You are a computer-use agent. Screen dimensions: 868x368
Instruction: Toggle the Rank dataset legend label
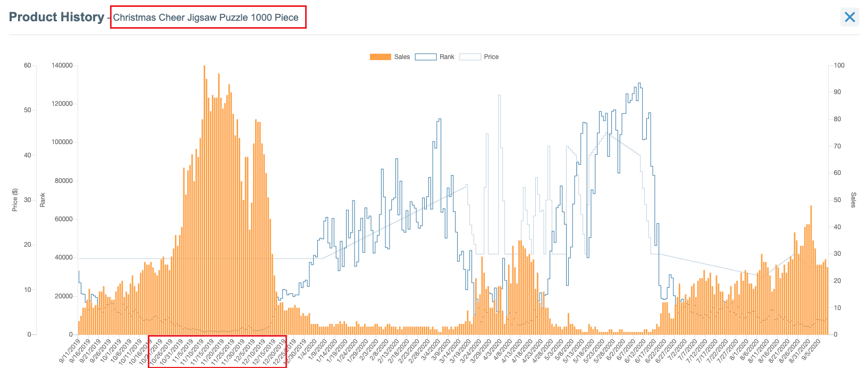coord(446,57)
